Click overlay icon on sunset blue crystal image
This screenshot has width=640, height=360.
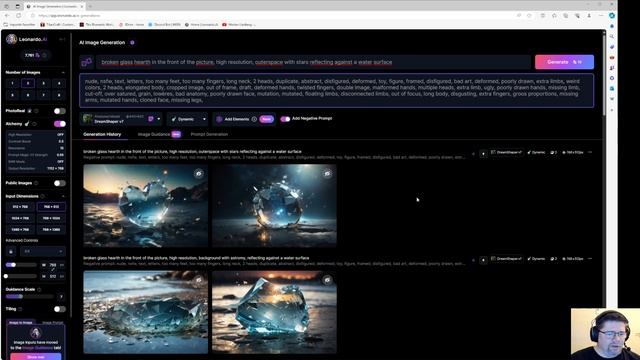[x=327, y=280]
